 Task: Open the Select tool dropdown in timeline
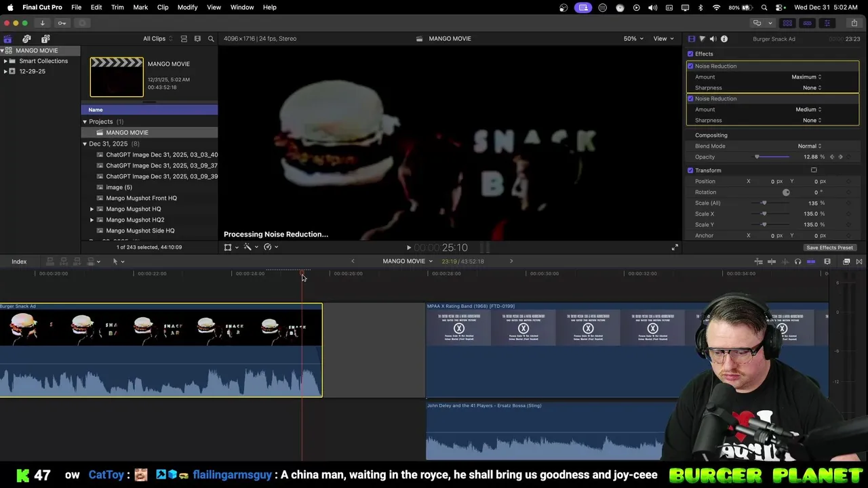click(118, 262)
